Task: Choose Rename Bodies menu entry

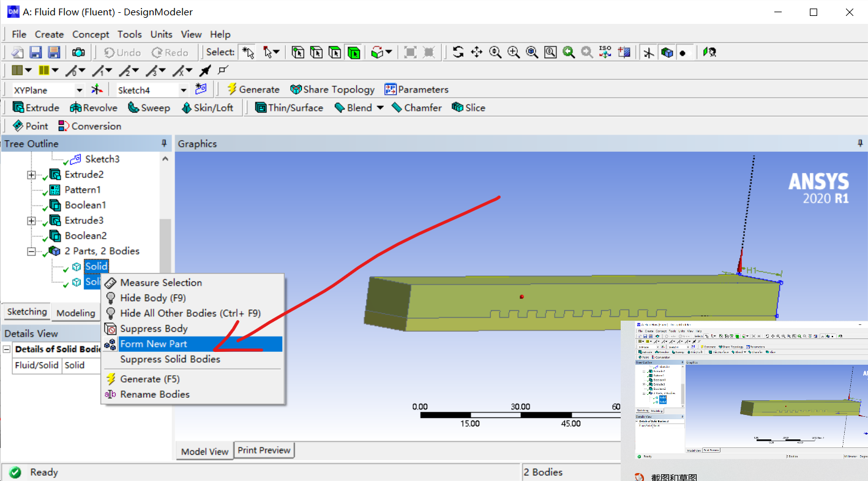Action: click(192, 394)
